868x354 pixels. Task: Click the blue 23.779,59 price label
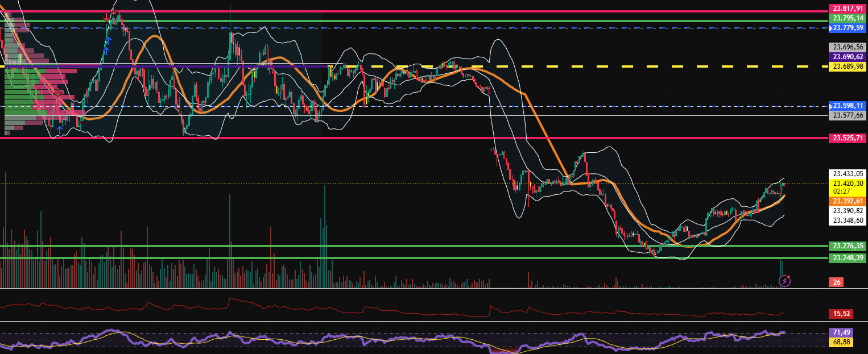848,28
